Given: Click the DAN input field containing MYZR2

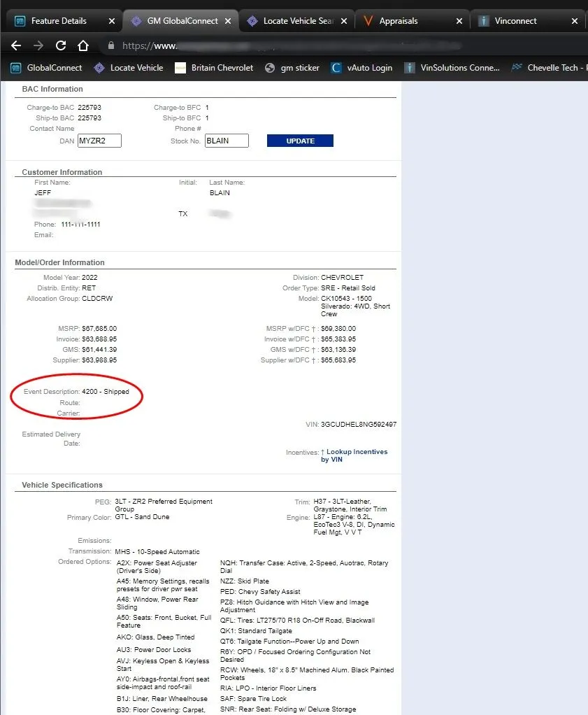Looking at the screenshot, I should (99, 141).
